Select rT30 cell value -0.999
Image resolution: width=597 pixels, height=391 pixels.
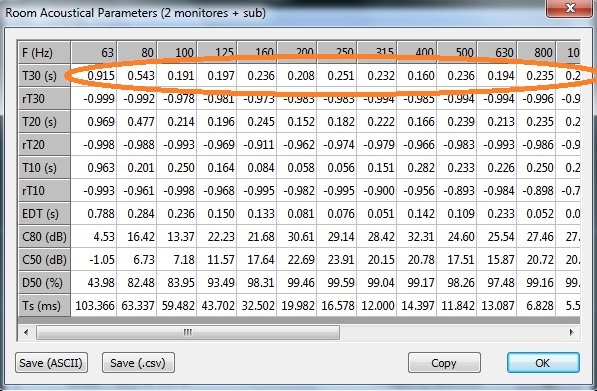(94, 99)
